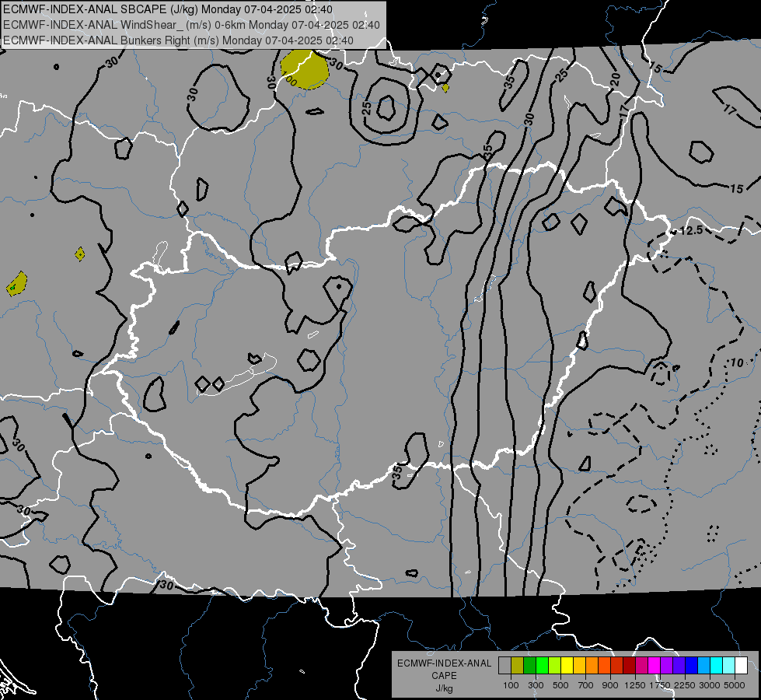Click the '10' dotted contour label
761x700 pixels.
tap(737, 362)
